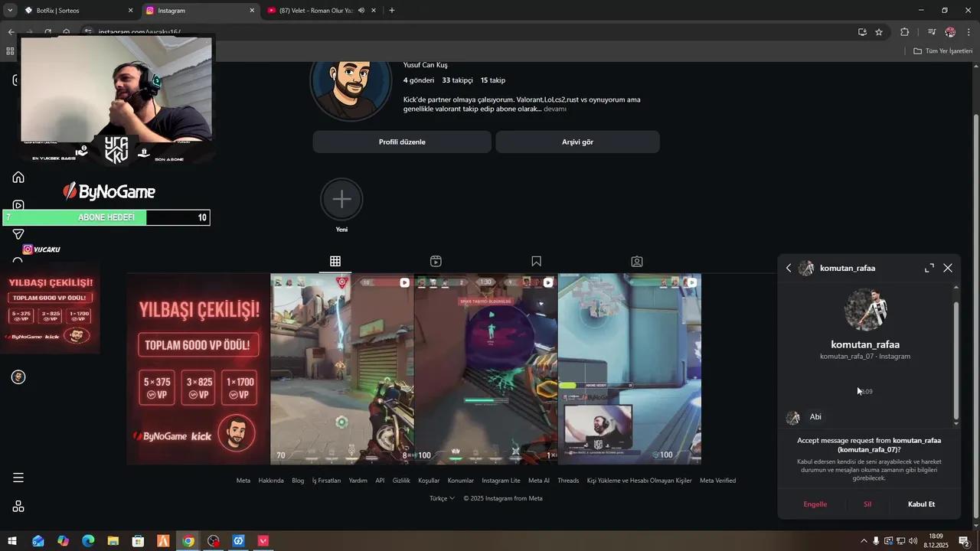Launch Outlook from the taskbar

[38, 541]
